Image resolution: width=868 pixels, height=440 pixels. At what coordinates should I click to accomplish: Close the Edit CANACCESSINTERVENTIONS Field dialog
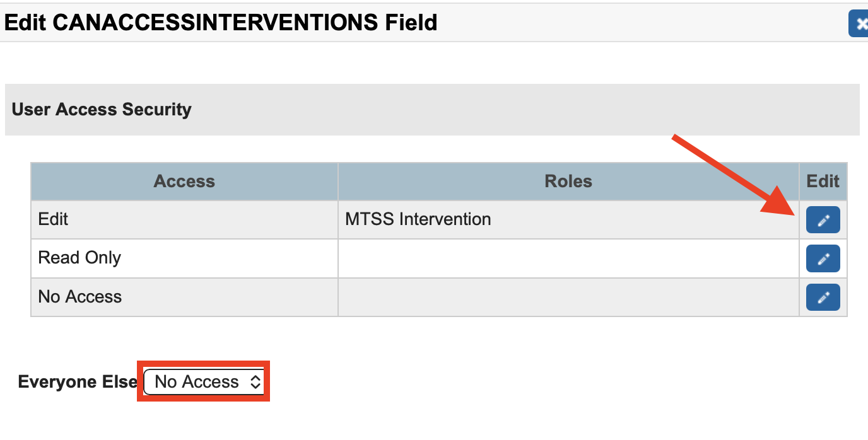tap(859, 24)
